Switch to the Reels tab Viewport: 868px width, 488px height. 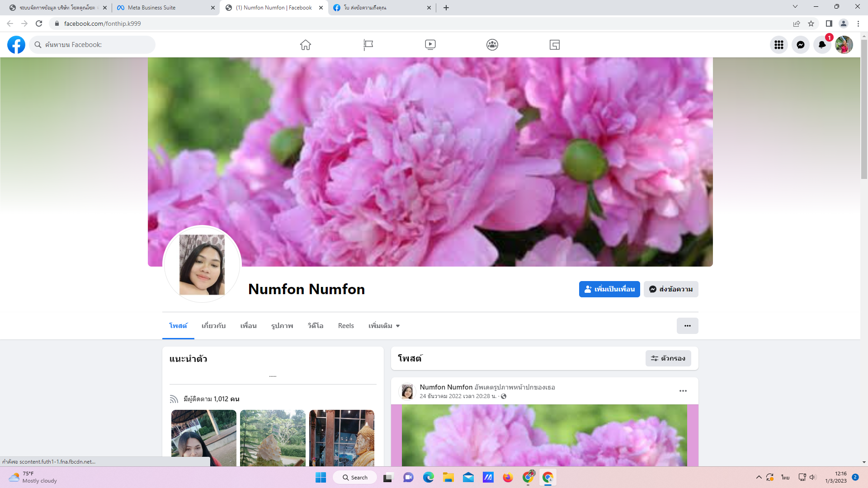point(346,326)
